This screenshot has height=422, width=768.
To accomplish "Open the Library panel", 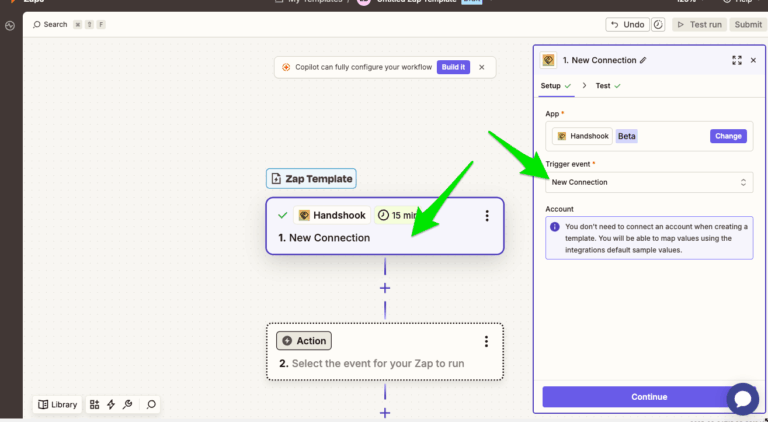I will [x=58, y=404].
